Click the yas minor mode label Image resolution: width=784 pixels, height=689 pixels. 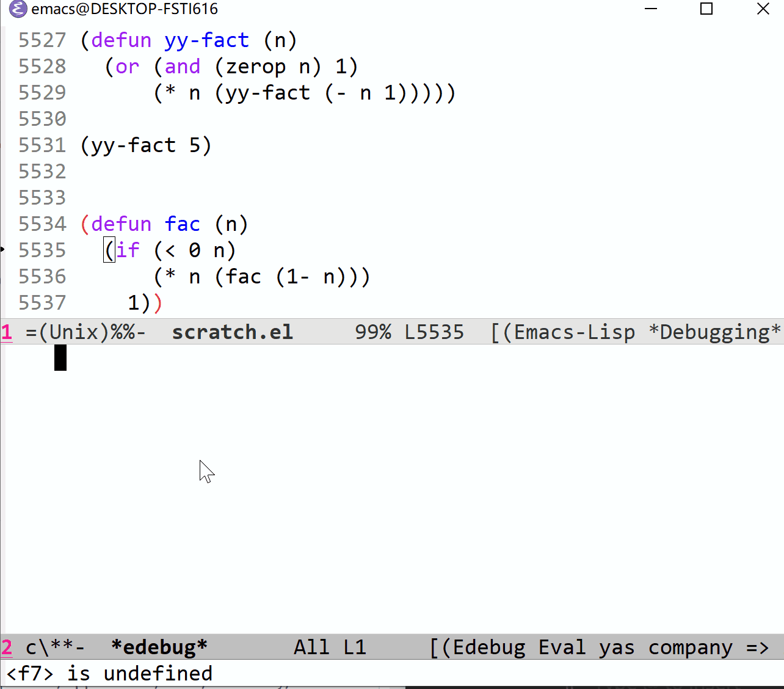[x=617, y=647]
